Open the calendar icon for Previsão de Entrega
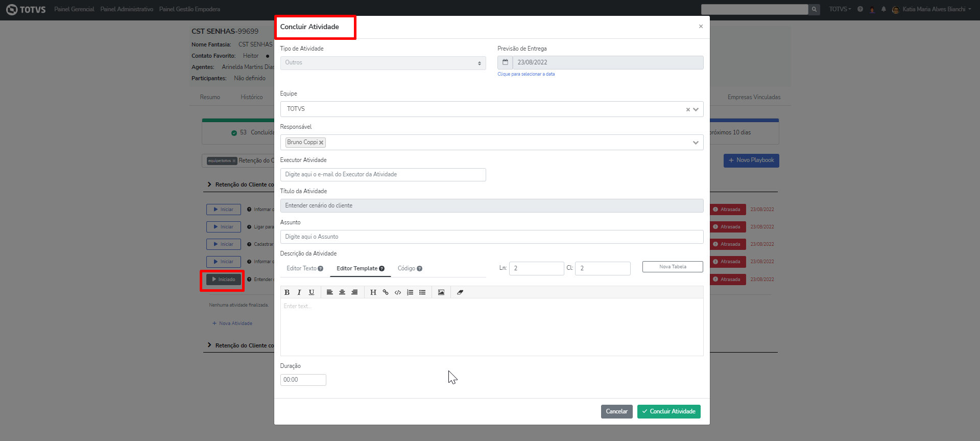Screen dimensions: 980x441 [x=505, y=62]
